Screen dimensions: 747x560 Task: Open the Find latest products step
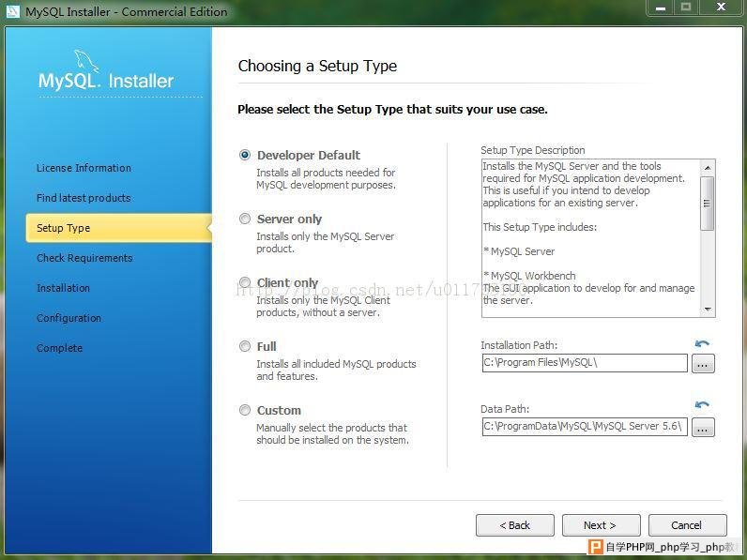pyautogui.click(x=84, y=198)
